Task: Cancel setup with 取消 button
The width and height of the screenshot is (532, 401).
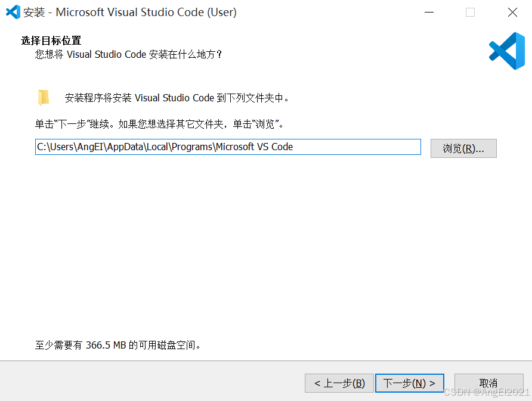Action: (x=488, y=383)
